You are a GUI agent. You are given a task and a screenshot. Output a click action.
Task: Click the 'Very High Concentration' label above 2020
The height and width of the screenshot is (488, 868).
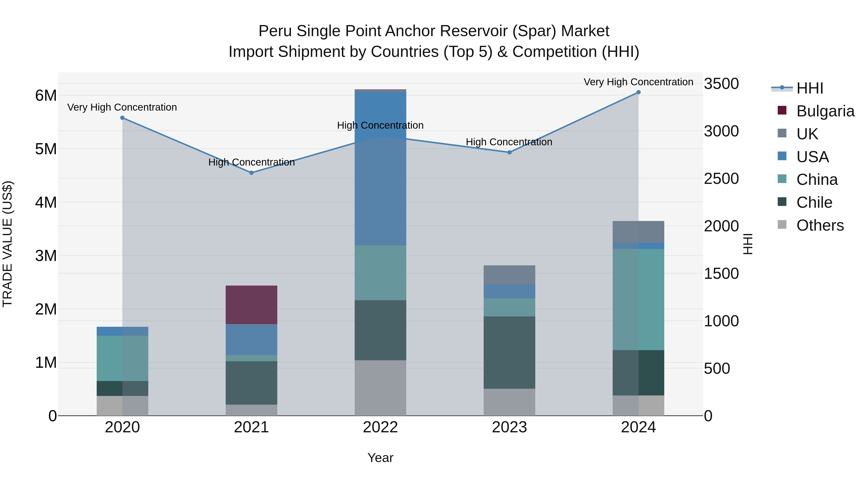(122, 107)
